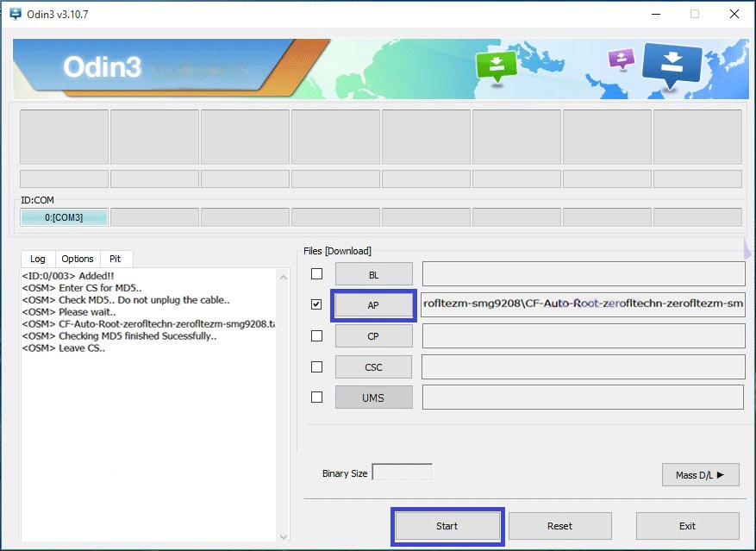Start the flashing process
Screen dimensions: 756x551
click(447, 526)
